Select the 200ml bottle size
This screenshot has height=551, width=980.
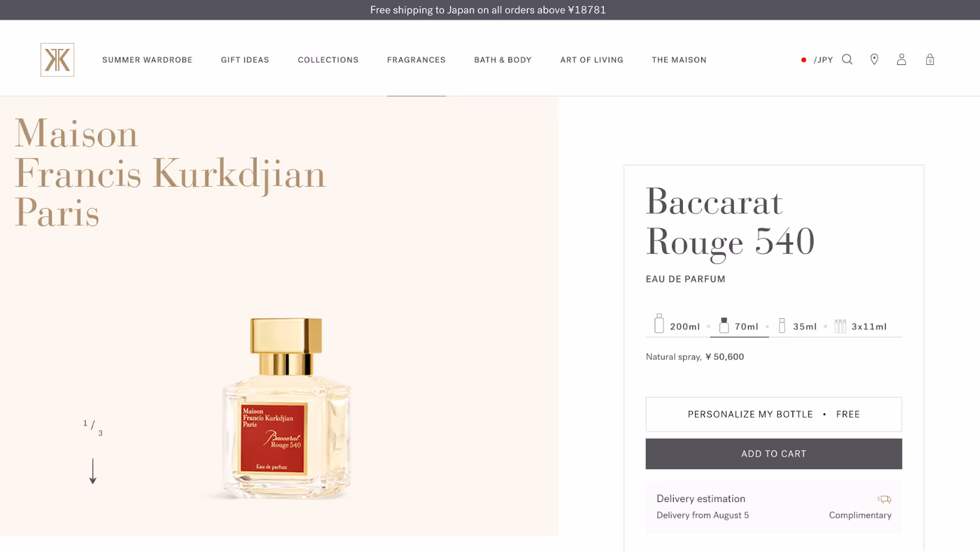677,324
